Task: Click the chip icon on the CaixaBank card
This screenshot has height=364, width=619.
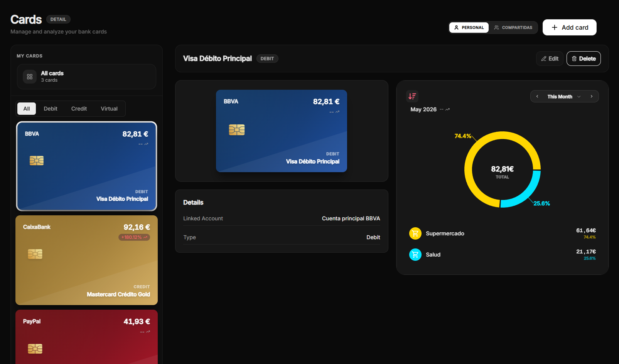Action: pyautogui.click(x=35, y=254)
